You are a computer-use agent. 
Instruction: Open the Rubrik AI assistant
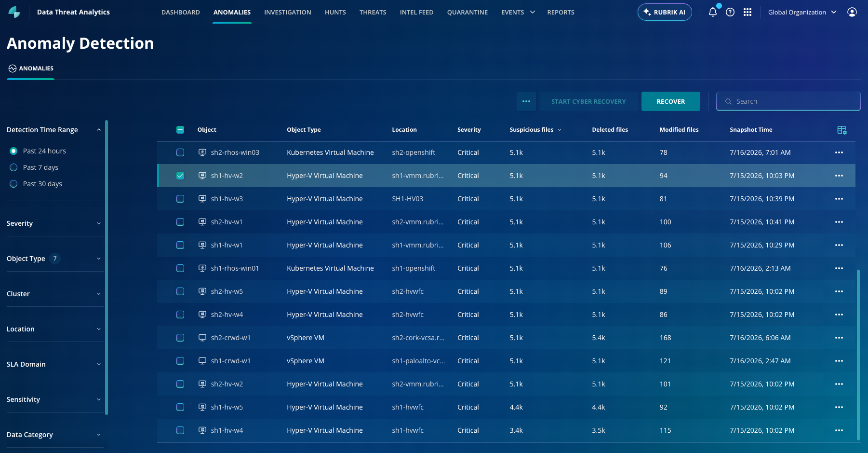(x=665, y=12)
